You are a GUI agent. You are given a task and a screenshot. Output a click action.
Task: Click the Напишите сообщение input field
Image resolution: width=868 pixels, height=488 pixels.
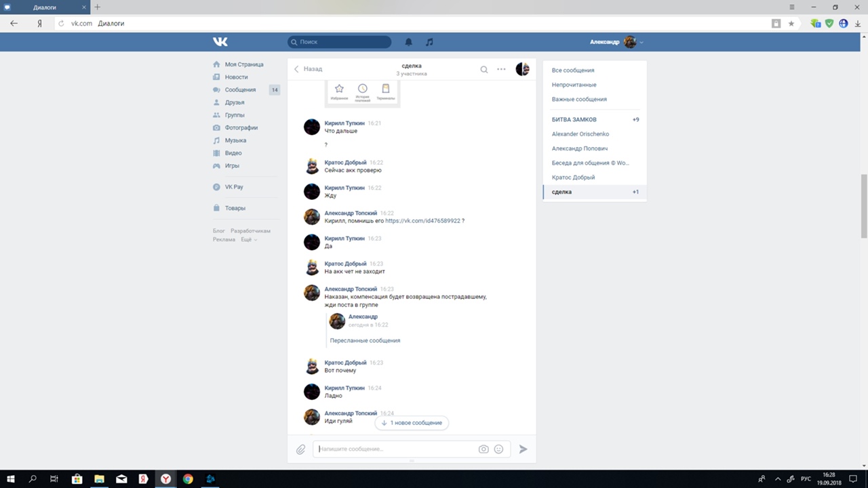point(397,449)
